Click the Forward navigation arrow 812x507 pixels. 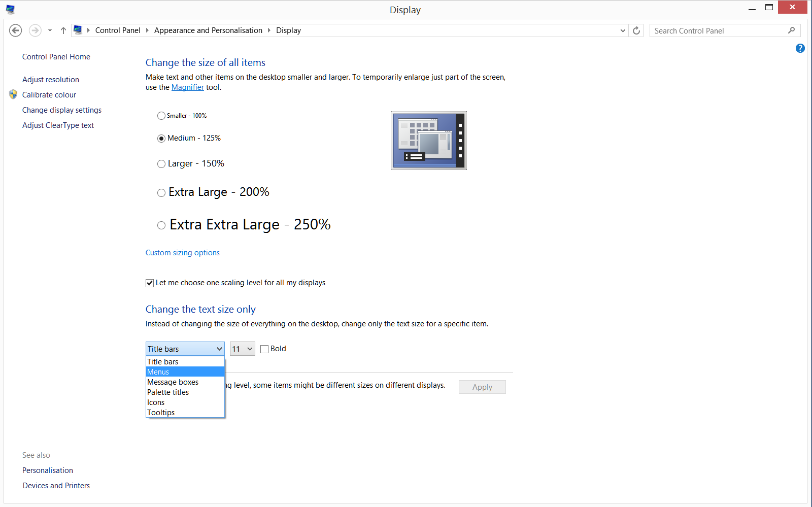coord(35,30)
